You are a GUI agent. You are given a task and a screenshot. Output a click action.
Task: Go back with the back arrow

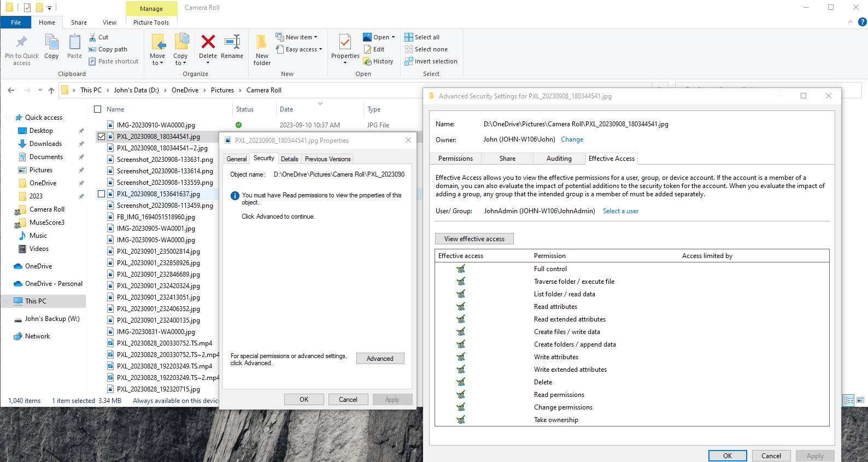(11, 90)
